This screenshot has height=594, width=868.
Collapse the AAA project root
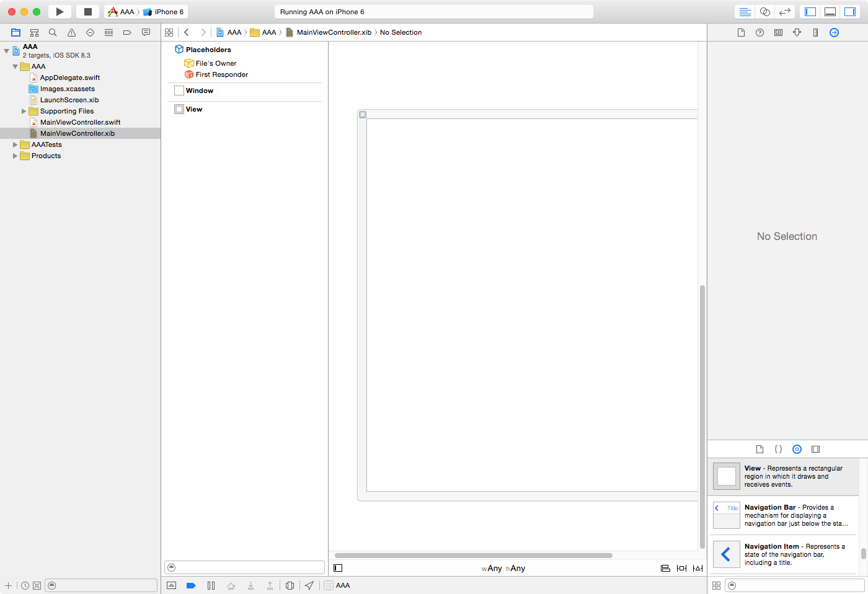coord(6,51)
